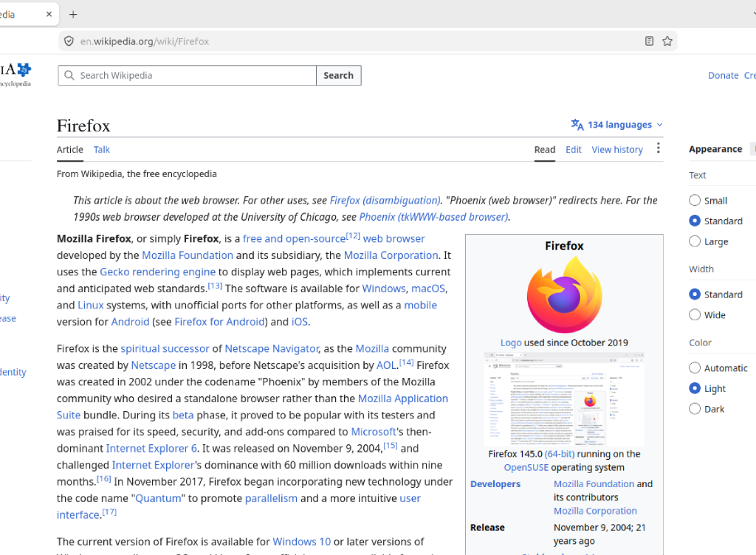Viewport: 756px width, 555px height.
Task: Open Mozilla Corporation link in infobox
Action: [x=595, y=511]
